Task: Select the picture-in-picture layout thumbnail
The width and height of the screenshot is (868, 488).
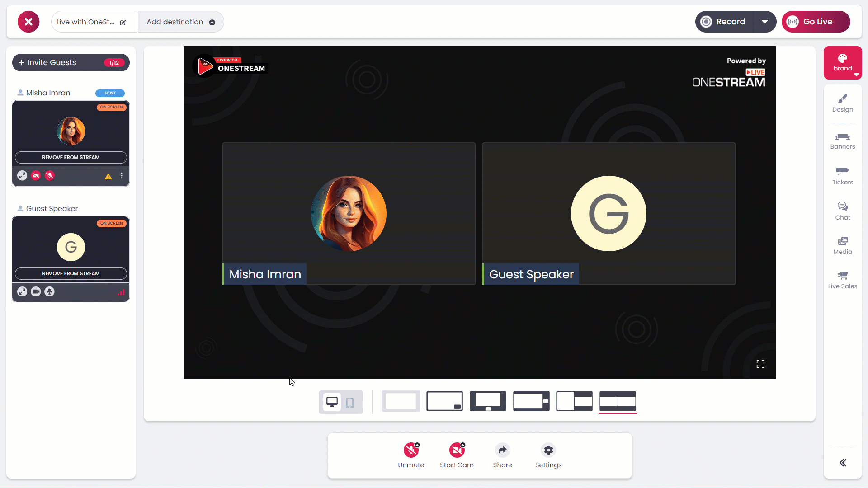Action: 444,401
